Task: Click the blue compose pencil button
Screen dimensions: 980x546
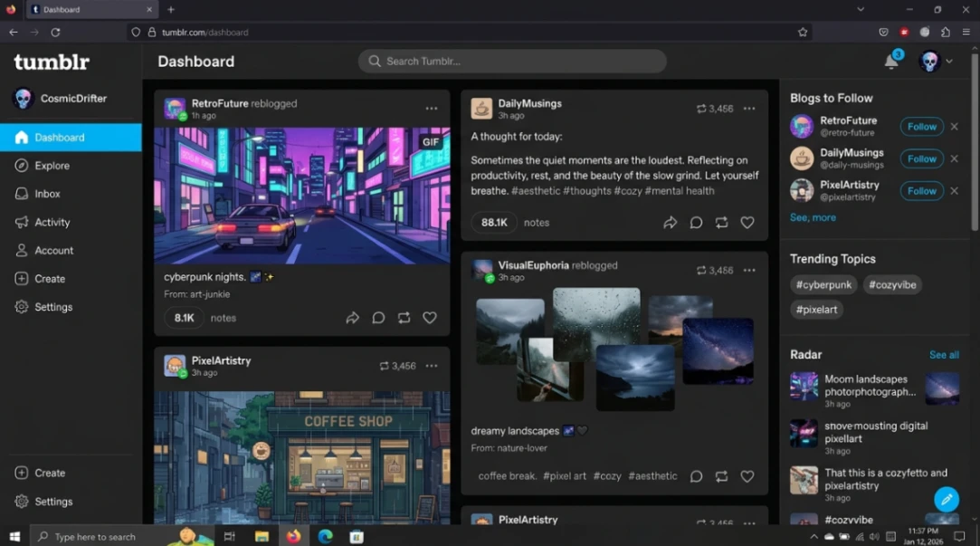Action: point(947,499)
